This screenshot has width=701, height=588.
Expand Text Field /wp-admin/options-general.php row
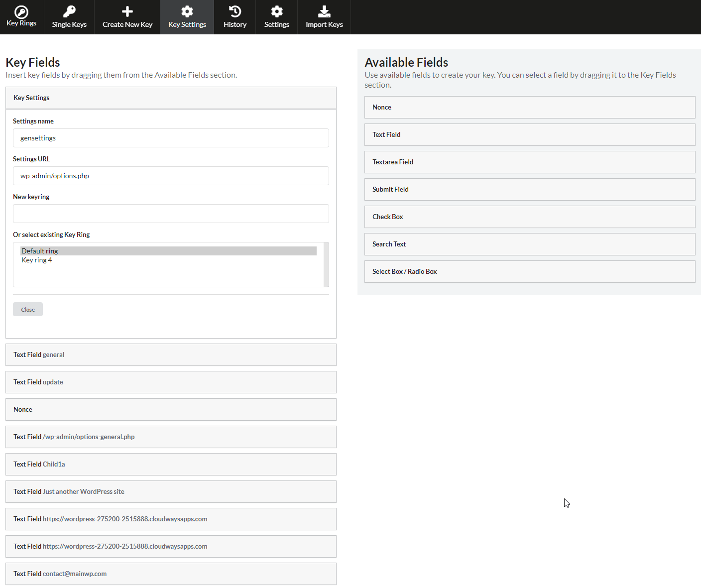click(x=171, y=437)
